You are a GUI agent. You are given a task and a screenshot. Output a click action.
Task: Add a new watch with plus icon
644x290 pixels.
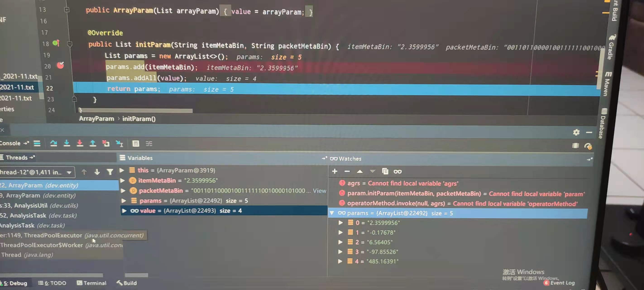(335, 171)
